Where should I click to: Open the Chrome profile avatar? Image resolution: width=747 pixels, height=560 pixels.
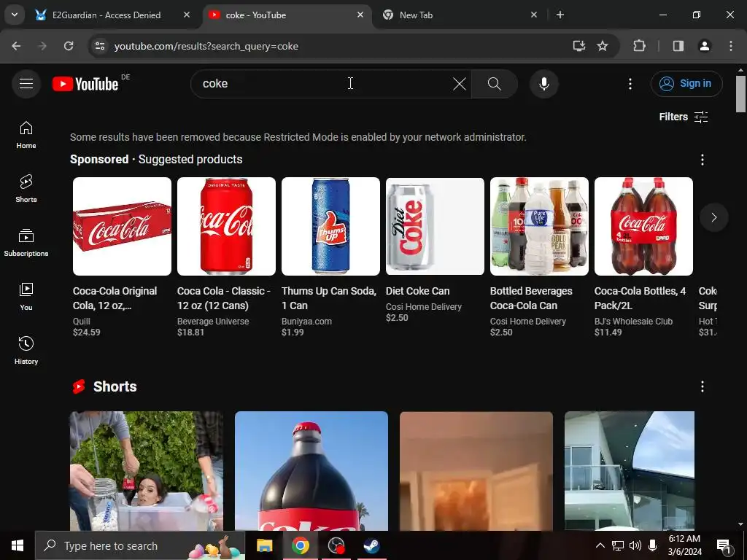tap(704, 46)
